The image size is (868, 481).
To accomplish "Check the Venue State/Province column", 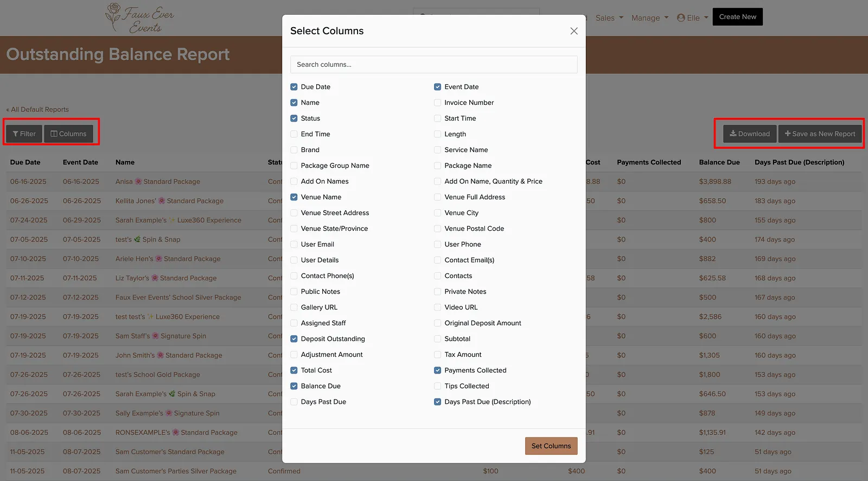I will point(294,229).
